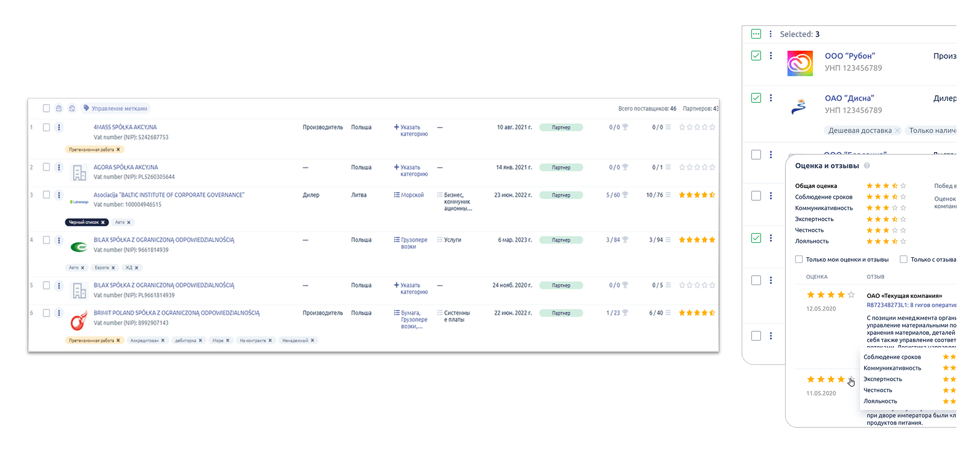This screenshot has width=980, height=453.
Task: Click the help icon next to Оценка и отзывы
Action: coord(867,165)
